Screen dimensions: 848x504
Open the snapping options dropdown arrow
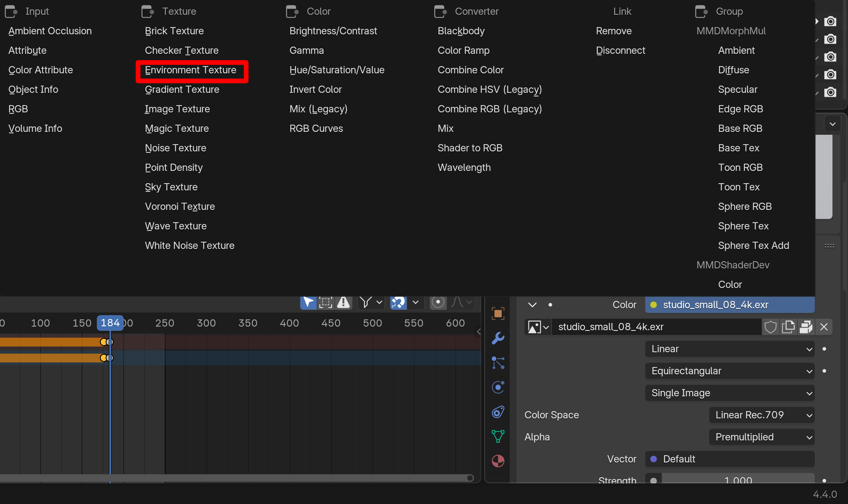point(416,302)
